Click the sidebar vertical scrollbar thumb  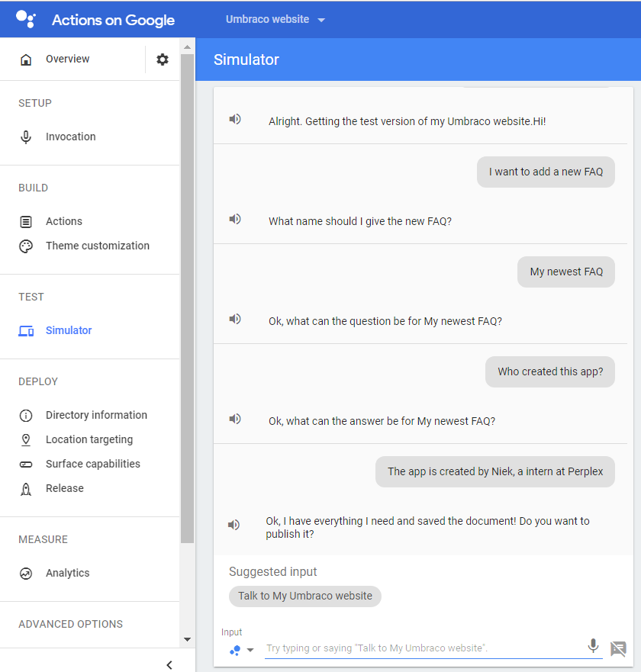coord(187,297)
